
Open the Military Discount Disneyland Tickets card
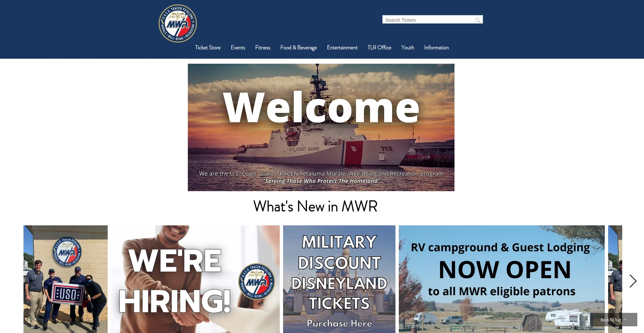pos(339,279)
